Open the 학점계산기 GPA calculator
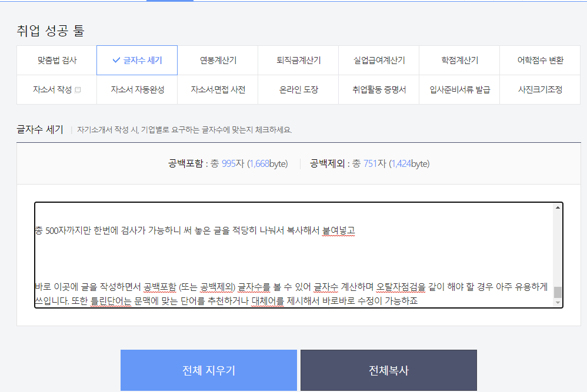 tap(459, 60)
